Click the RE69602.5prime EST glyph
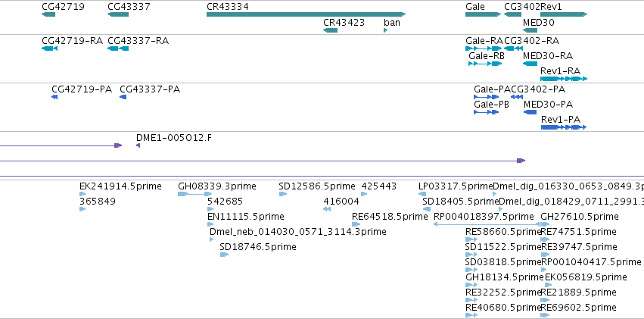 coord(545,315)
